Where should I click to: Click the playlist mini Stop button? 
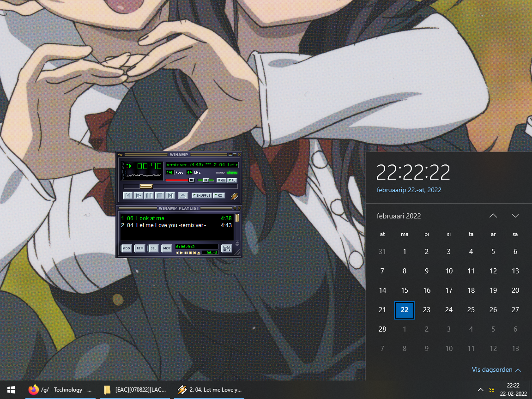tap(190, 253)
